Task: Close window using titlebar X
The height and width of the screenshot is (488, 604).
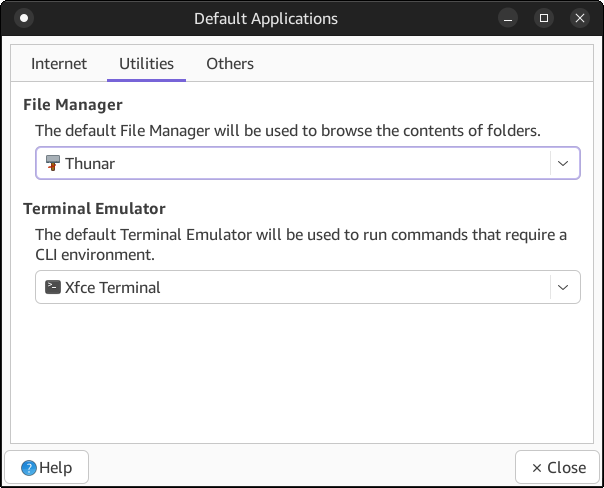Action: click(x=580, y=18)
